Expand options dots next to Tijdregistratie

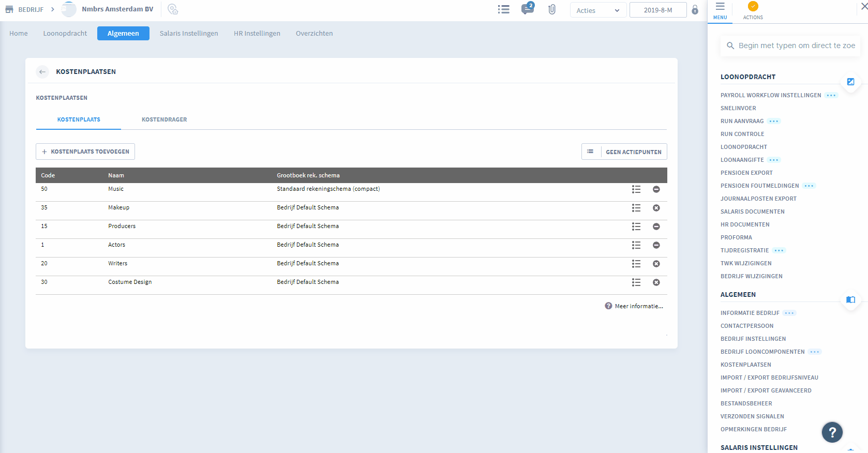(x=779, y=250)
